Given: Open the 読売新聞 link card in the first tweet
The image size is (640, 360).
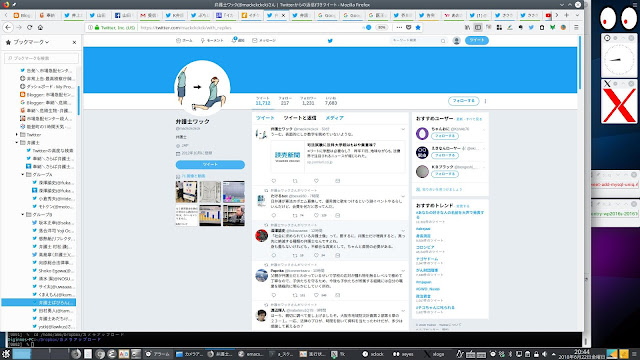Looking at the screenshot, I should [338, 157].
